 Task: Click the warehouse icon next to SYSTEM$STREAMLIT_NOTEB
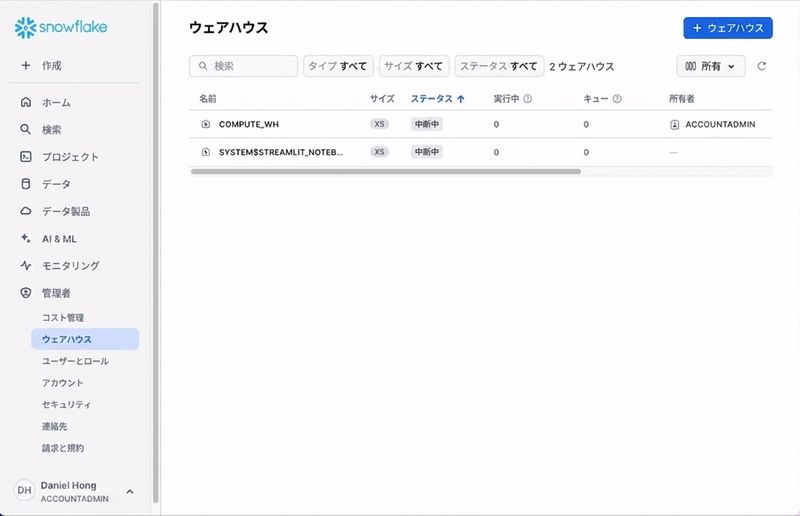point(206,152)
